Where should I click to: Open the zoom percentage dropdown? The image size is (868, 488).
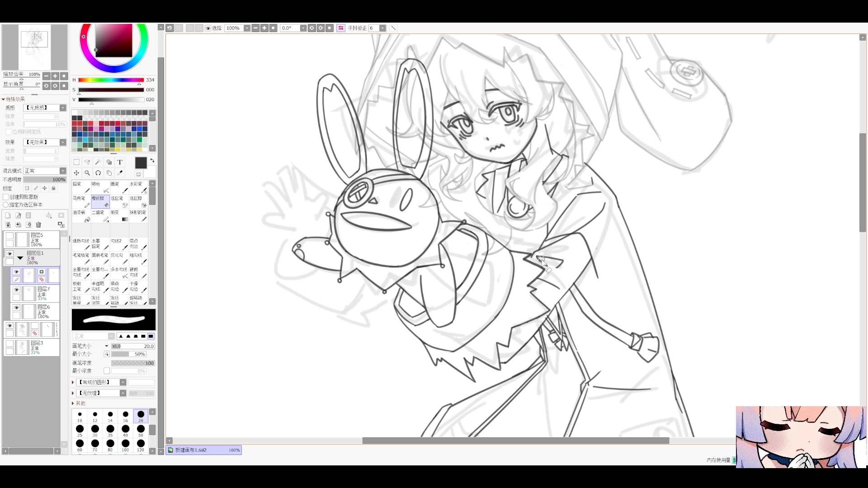click(x=247, y=28)
